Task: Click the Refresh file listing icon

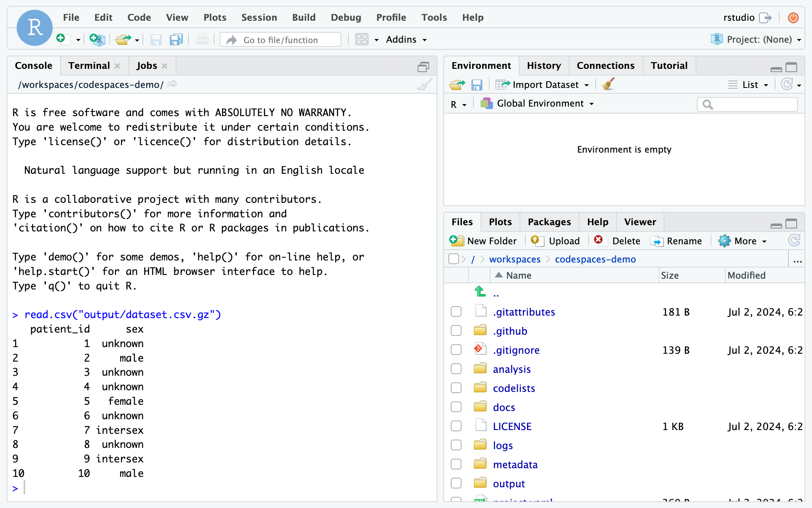Action: point(794,241)
